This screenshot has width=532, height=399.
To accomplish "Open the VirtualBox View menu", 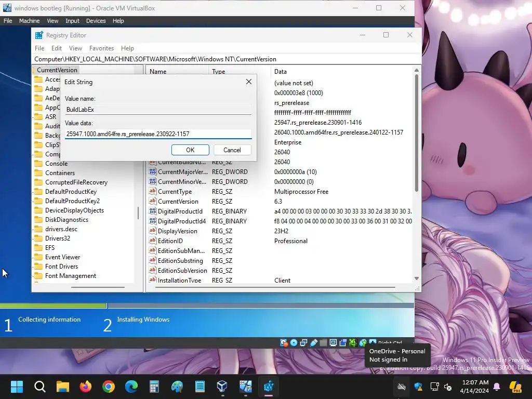I will [52, 21].
